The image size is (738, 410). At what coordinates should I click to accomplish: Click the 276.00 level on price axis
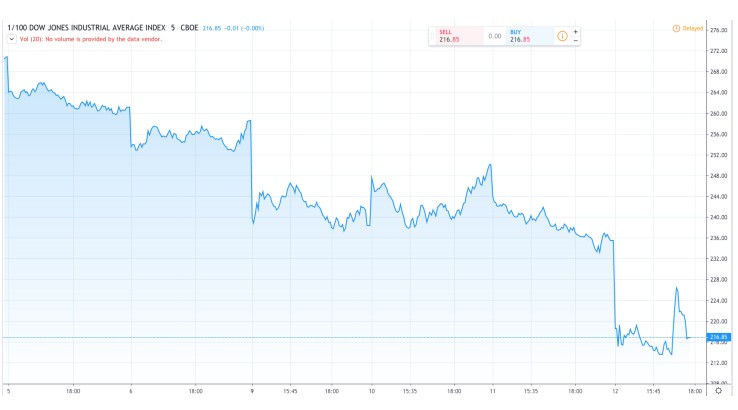pos(717,30)
